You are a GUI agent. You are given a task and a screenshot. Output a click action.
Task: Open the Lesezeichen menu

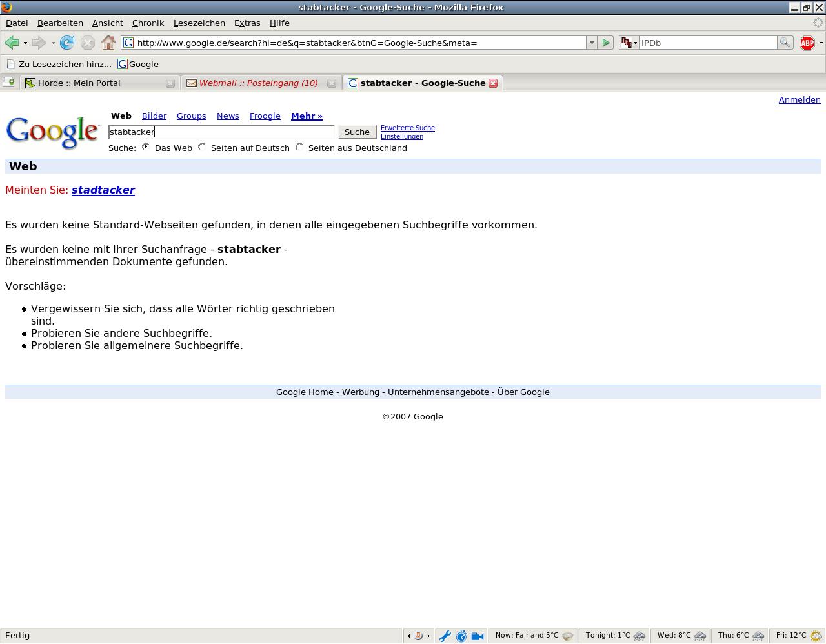(x=199, y=23)
